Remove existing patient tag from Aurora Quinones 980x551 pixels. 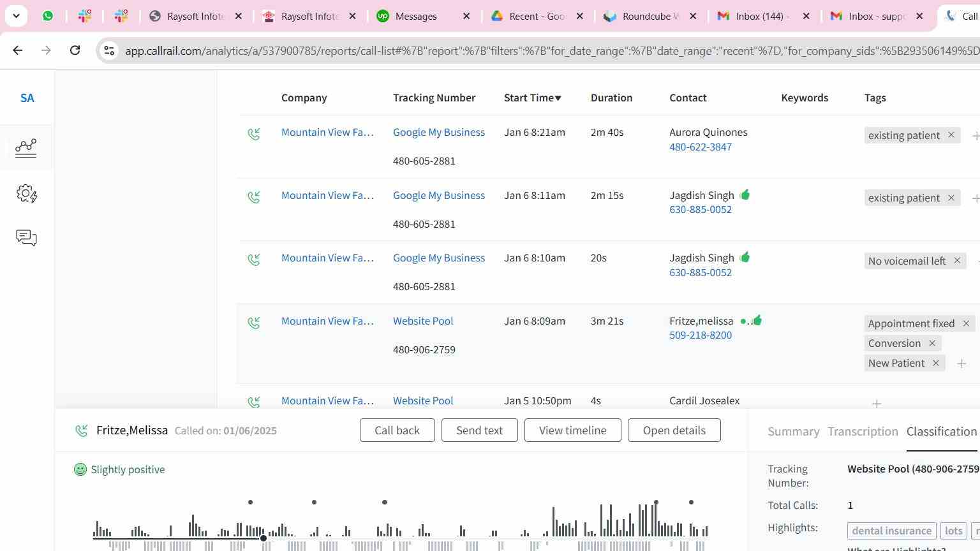[951, 135]
